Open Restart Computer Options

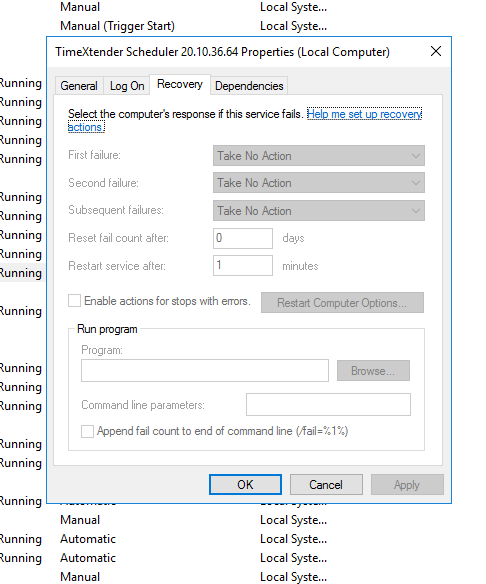[x=342, y=303]
